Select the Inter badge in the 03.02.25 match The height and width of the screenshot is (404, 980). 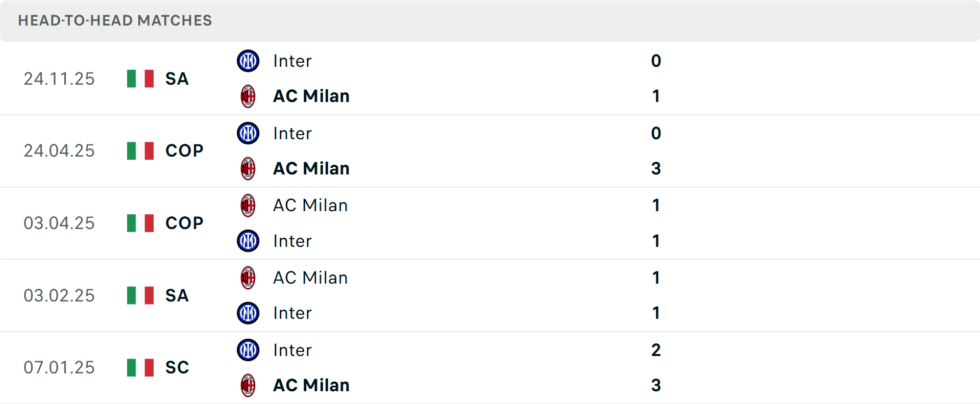click(x=248, y=313)
